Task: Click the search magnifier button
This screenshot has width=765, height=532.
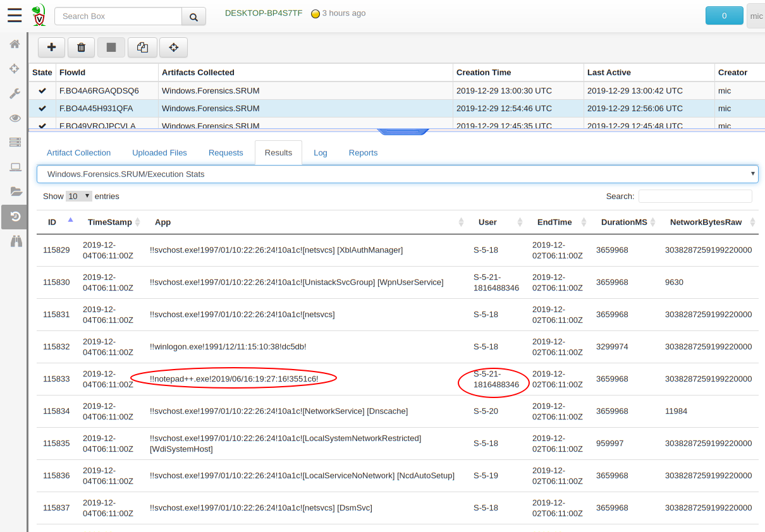Action: coord(193,16)
